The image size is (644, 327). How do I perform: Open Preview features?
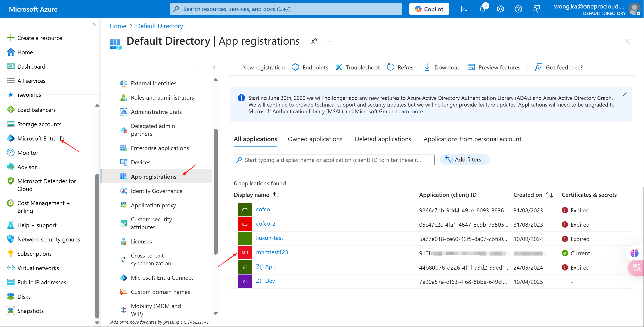click(494, 67)
